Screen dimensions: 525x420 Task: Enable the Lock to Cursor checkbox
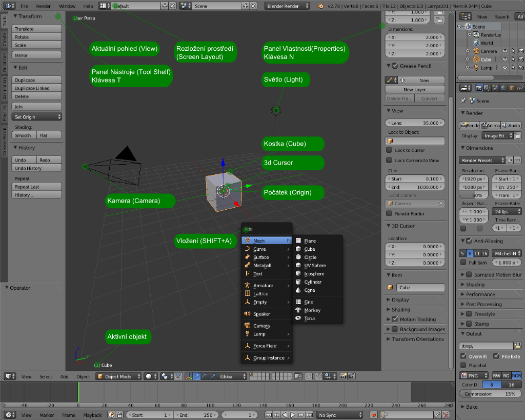[x=389, y=150]
